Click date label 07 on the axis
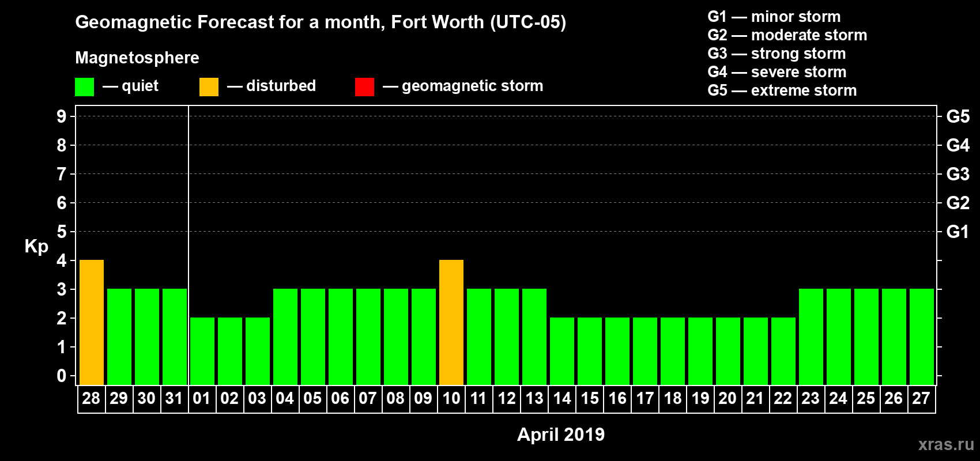 pyautogui.click(x=368, y=399)
